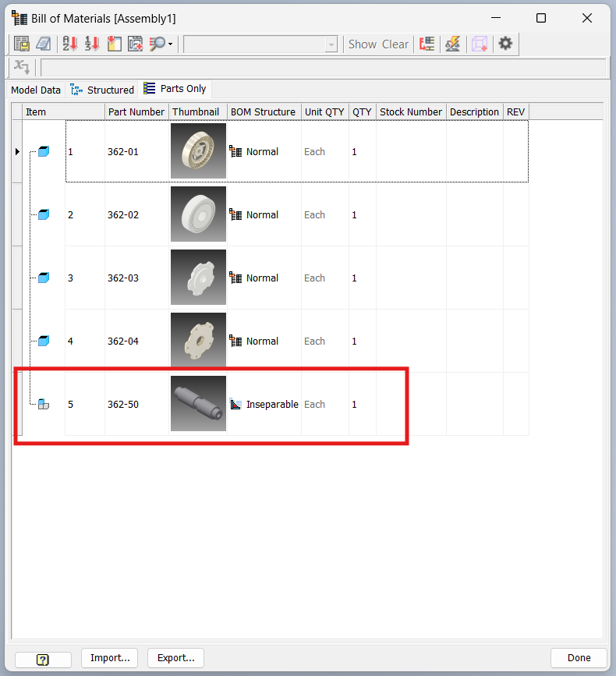The width and height of the screenshot is (616, 676).
Task: Click the thumbnail of part 362-02
Action: 198,214
